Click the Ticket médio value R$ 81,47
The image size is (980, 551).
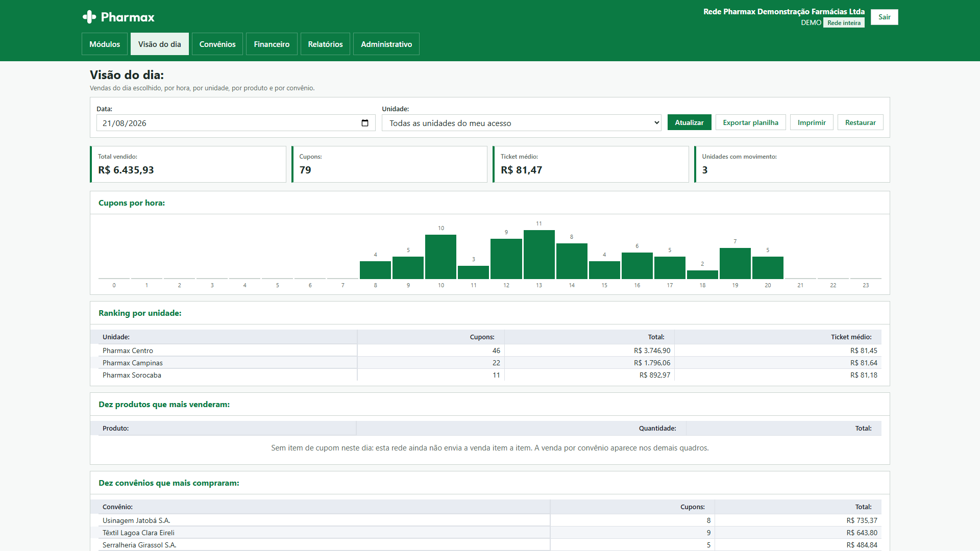[521, 170]
